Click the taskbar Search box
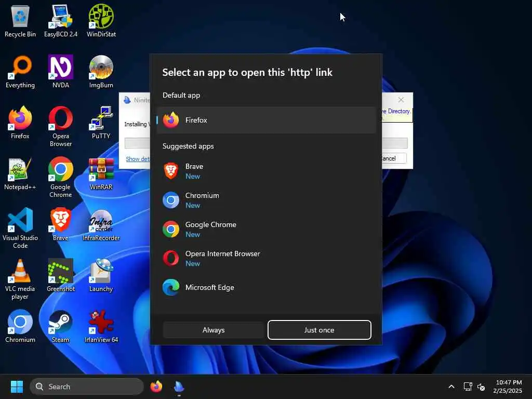The height and width of the screenshot is (399, 532). click(87, 387)
